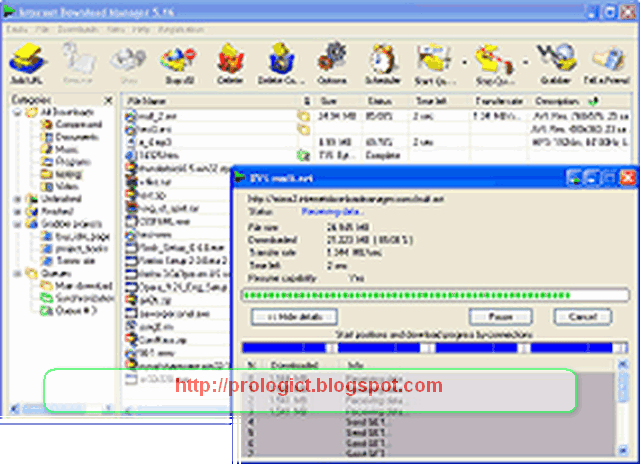Open the Downloads menu
The width and height of the screenshot is (640, 464).
click(78, 30)
